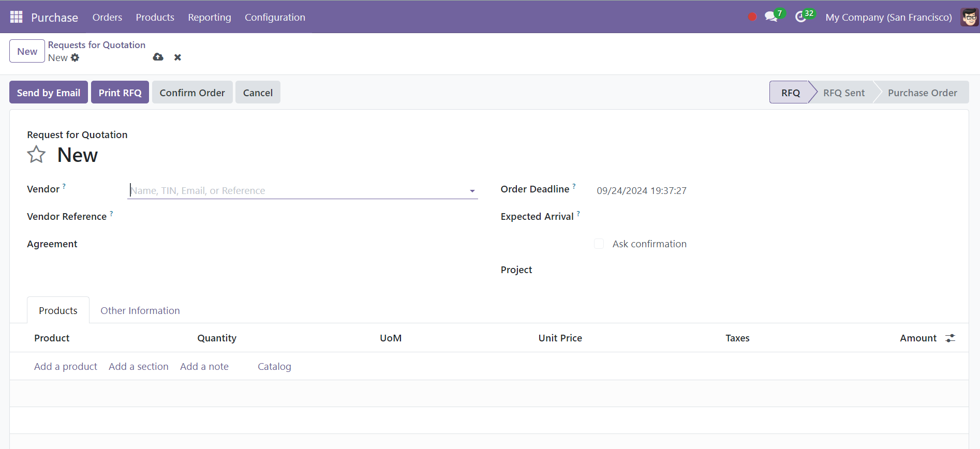Click Confirm Order button
The width and height of the screenshot is (980, 449).
pos(192,92)
